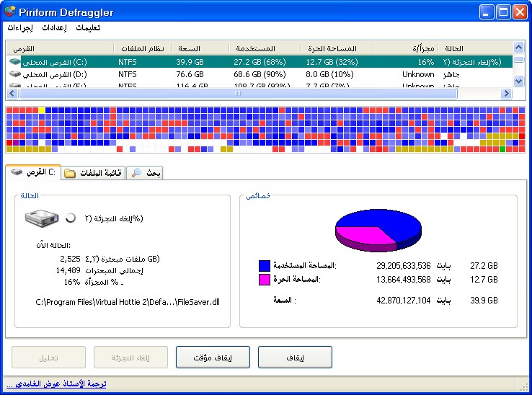Sort by نظام الملفات column header
The width and height of the screenshot is (532, 395).
pyautogui.click(x=143, y=48)
